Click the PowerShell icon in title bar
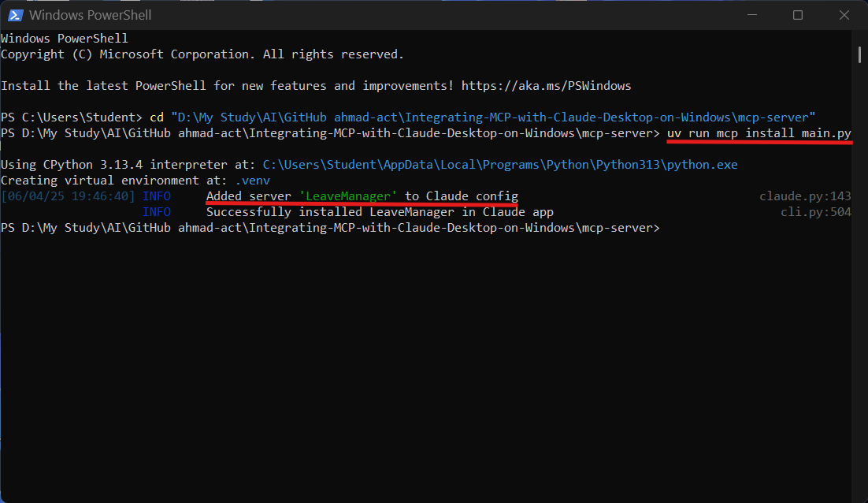Image resolution: width=868 pixels, height=503 pixels. tap(15, 15)
